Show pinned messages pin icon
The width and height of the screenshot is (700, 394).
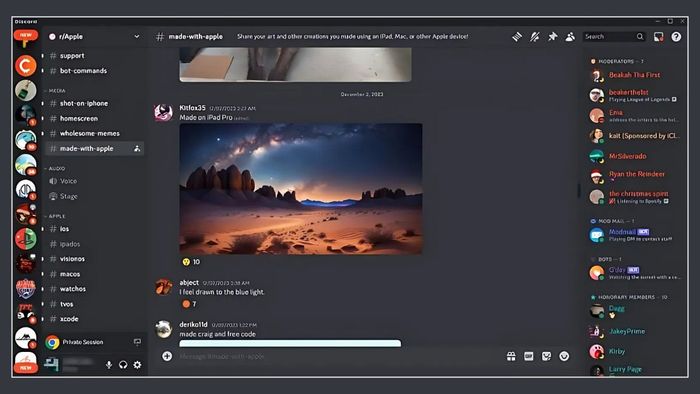pyautogui.click(x=553, y=37)
